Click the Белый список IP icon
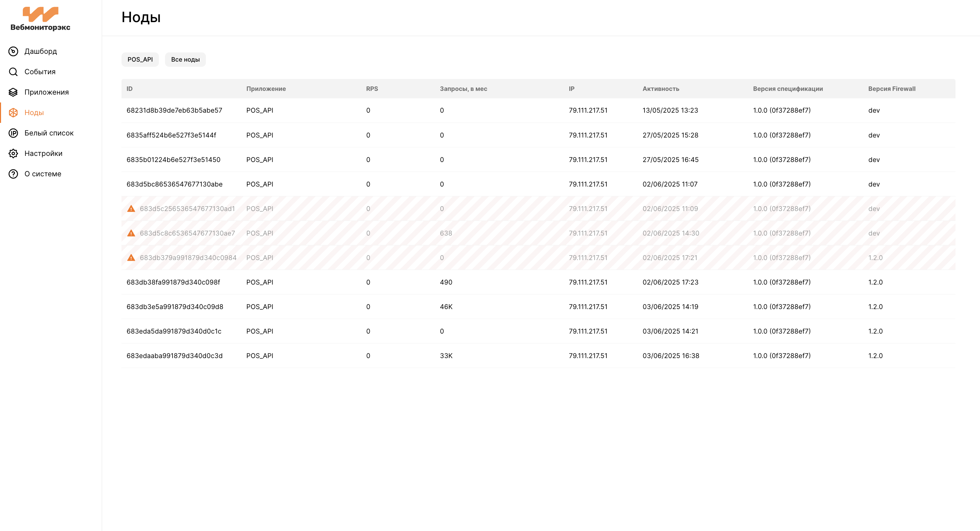980x531 pixels. coord(13,133)
